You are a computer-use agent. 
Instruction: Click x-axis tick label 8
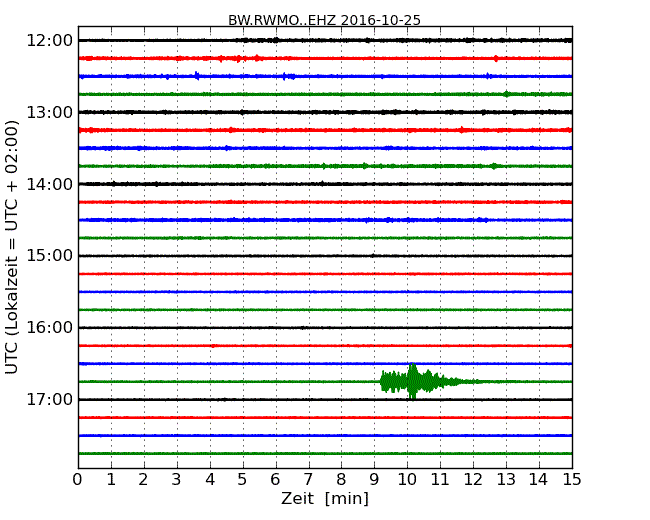tap(342, 480)
